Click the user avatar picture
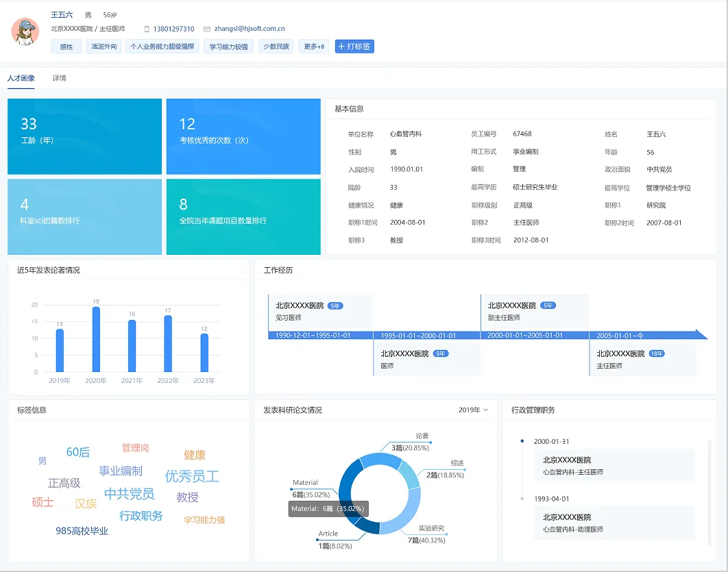The height and width of the screenshot is (572, 728). click(x=25, y=32)
